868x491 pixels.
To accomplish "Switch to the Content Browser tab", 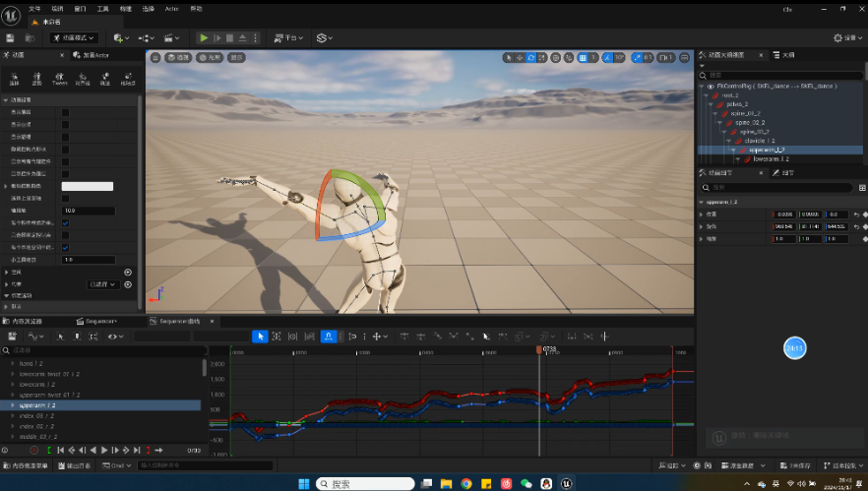I will click(x=23, y=321).
